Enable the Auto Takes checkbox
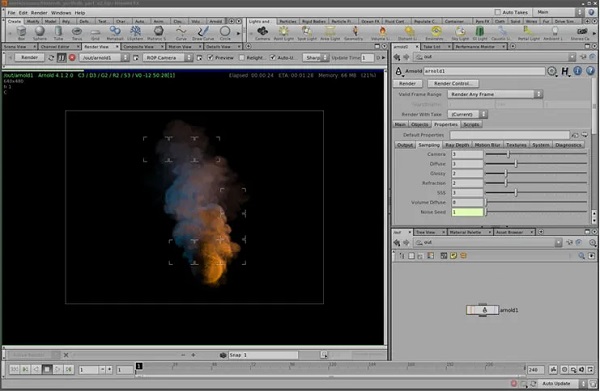 [497, 12]
